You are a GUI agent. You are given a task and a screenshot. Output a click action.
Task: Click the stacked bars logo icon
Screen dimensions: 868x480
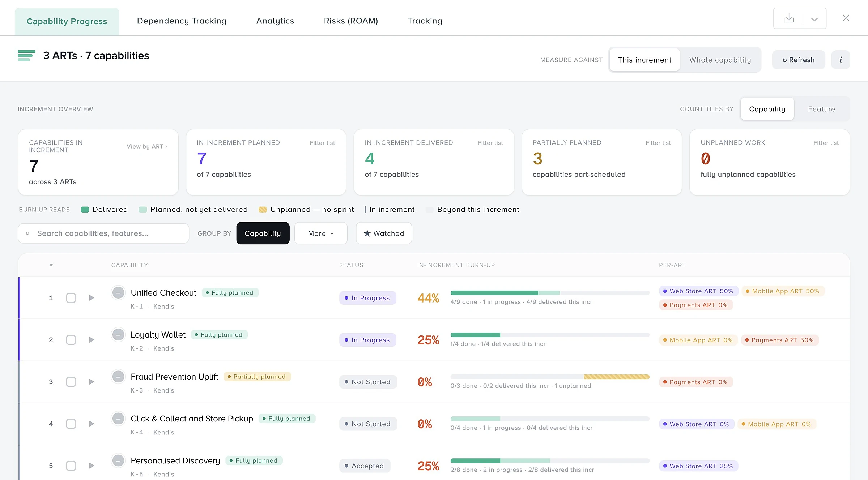[26, 55]
